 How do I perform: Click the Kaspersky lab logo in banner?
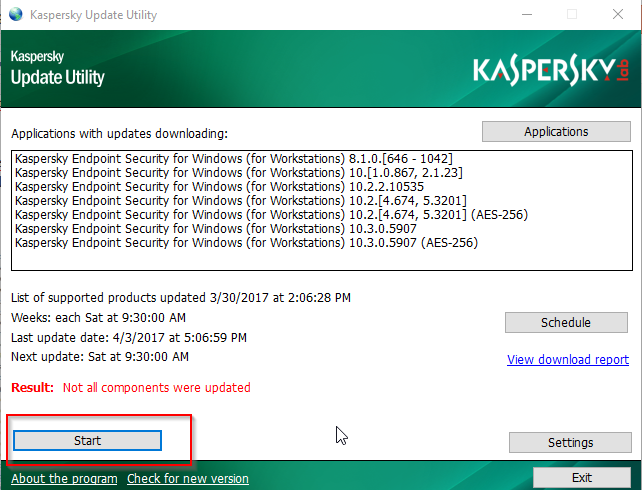551,70
